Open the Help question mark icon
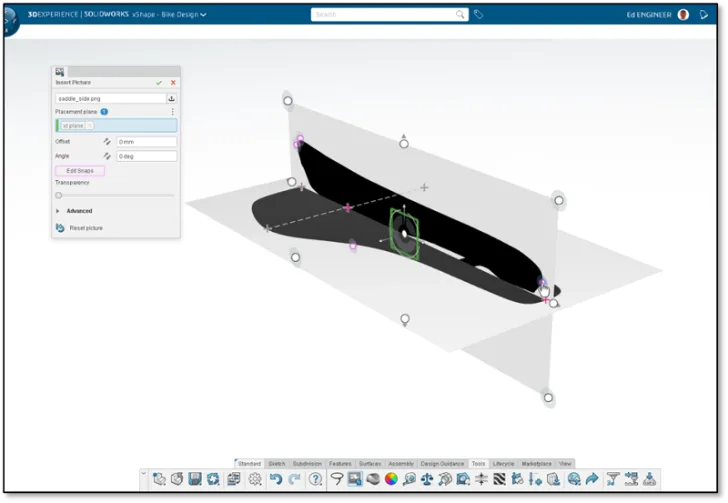 coord(315,479)
